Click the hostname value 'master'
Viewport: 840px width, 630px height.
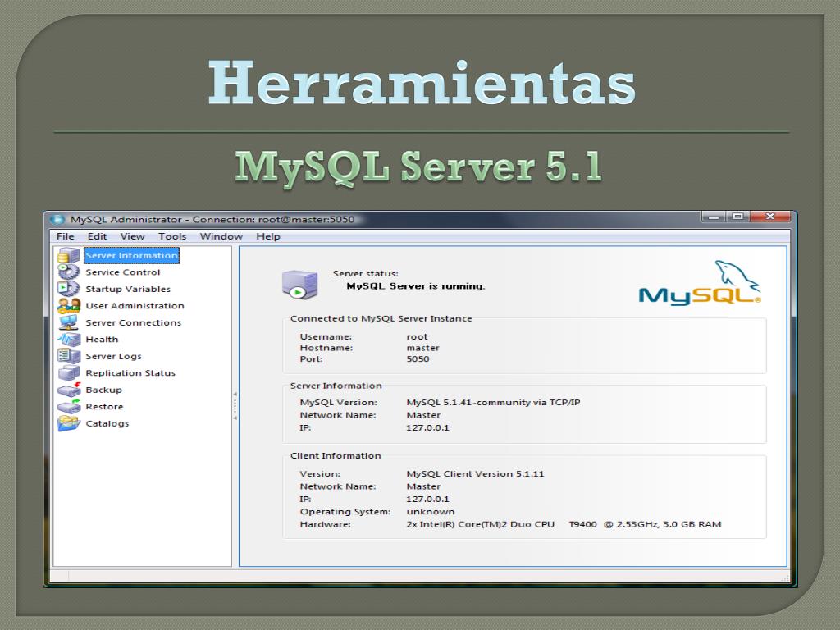pos(422,348)
